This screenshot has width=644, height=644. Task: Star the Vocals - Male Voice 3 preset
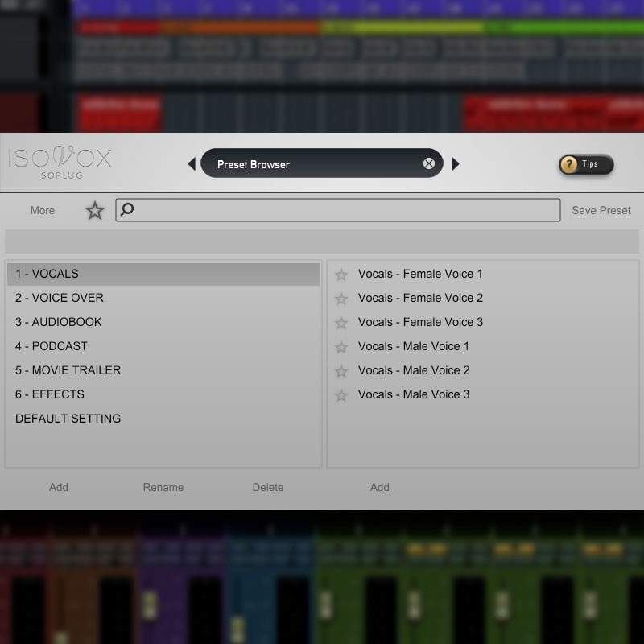[x=341, y=395]
